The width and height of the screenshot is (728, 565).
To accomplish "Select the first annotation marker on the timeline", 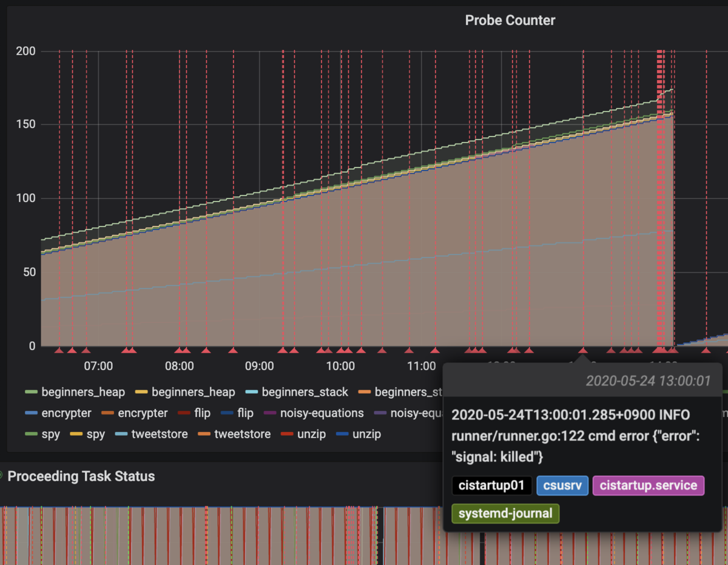I will (x=59, y=350).
